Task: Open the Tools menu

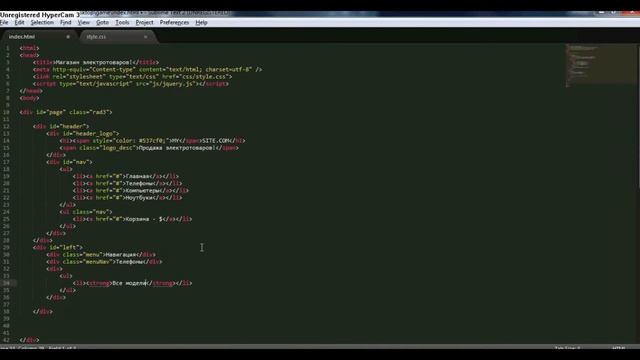Action: (x=122, y=22)
